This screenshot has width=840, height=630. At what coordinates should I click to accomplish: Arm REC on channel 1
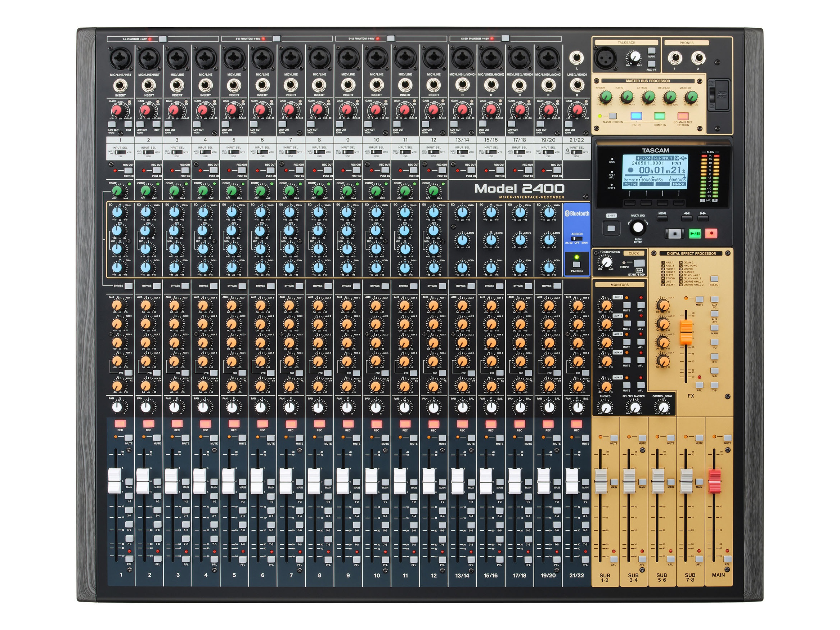120,423
